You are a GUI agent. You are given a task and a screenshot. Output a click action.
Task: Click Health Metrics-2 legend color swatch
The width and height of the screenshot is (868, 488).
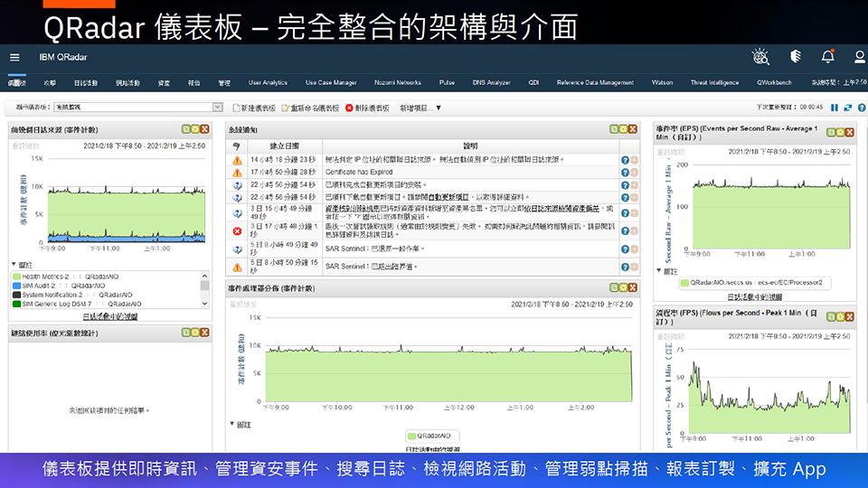click(16, 277)
